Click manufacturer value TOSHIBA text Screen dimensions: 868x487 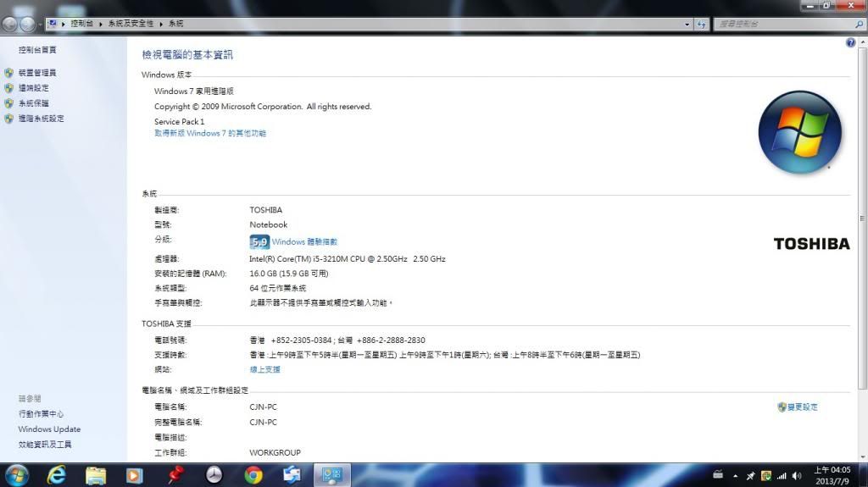[x=265, y=210]
